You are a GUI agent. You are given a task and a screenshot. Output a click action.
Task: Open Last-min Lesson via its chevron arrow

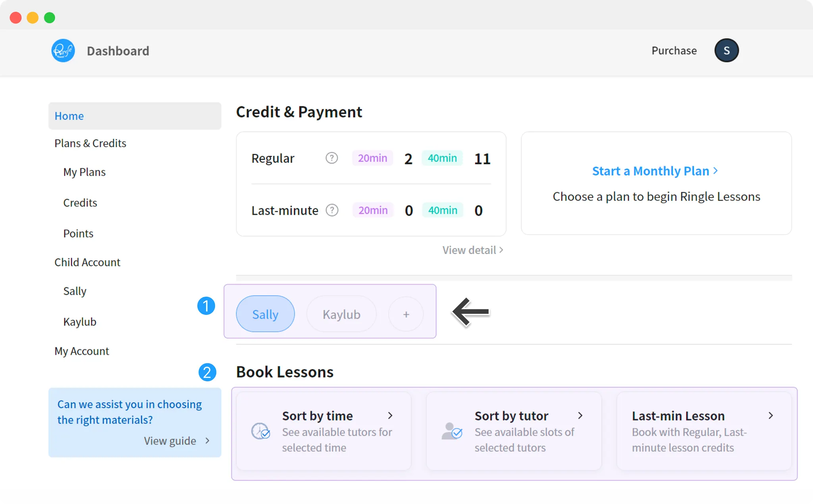point(771,416)
